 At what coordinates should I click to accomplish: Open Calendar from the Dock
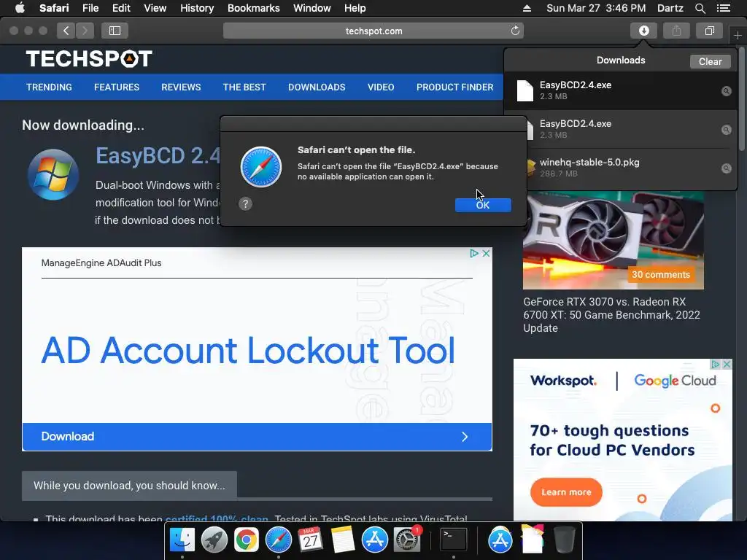(x=310, y=540)
